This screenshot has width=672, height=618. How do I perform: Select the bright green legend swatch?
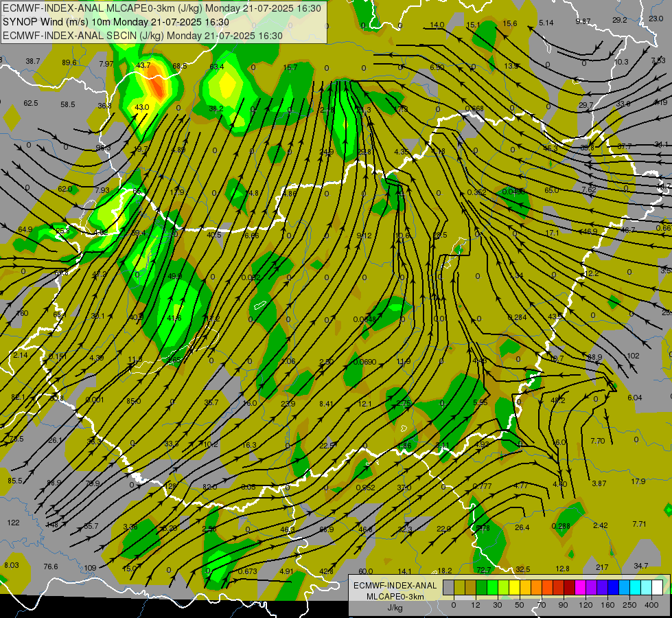(493, 587)
